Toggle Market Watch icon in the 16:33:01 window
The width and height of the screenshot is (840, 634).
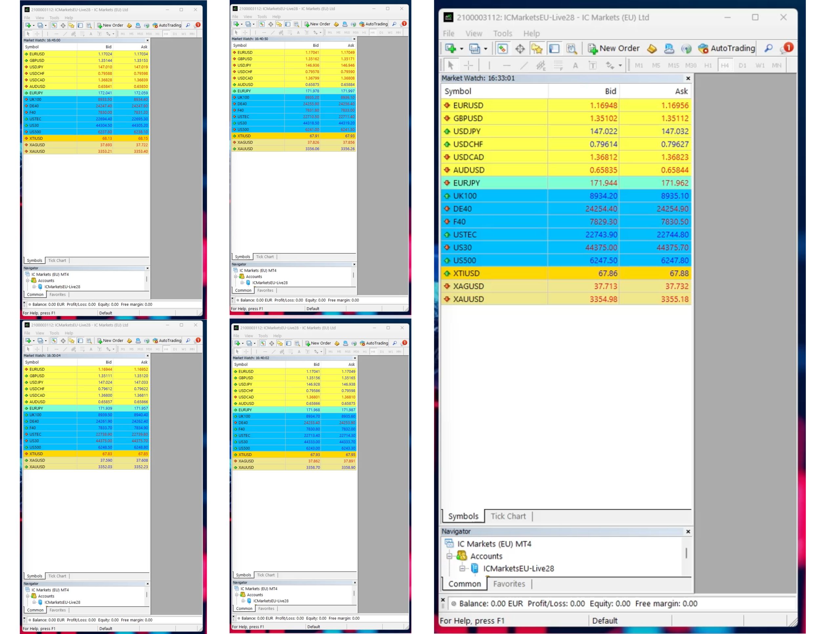(502, 48)
